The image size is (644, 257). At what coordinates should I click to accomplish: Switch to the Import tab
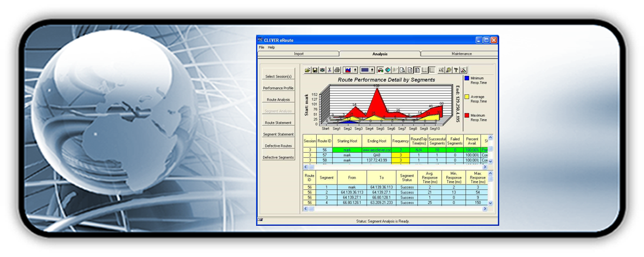click(299, 54)
